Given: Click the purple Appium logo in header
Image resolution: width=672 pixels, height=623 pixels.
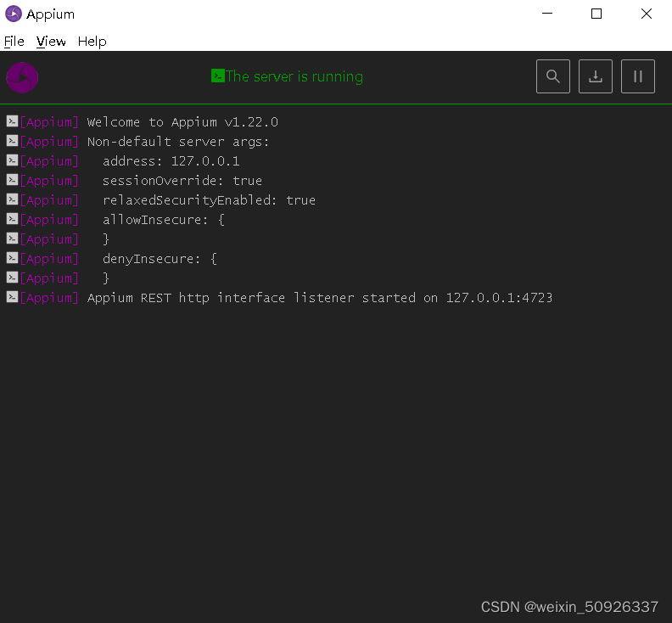Looking at the screenshot, I should click(x=22, y=77).
